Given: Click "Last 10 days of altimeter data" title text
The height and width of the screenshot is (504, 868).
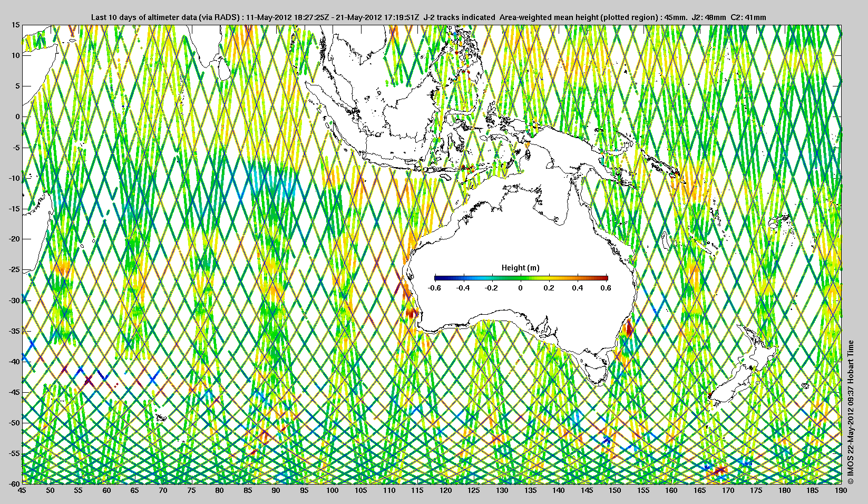Looking at the screenshot, I should click(x=144, y=17).
